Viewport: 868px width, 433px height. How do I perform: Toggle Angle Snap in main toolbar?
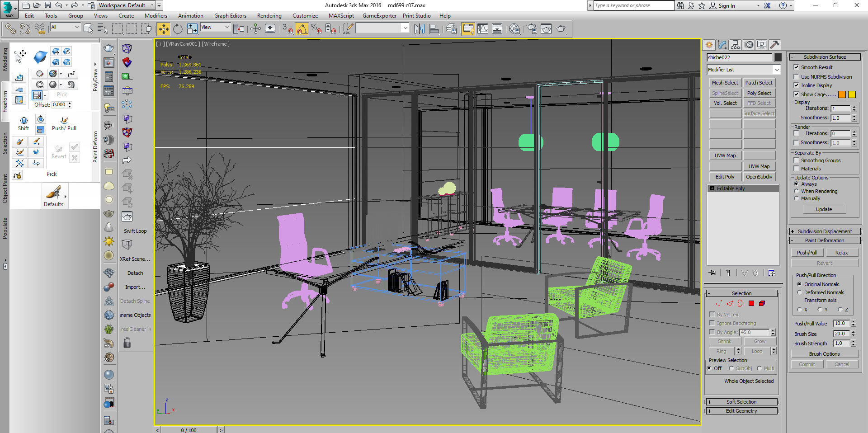click(302, 29)
